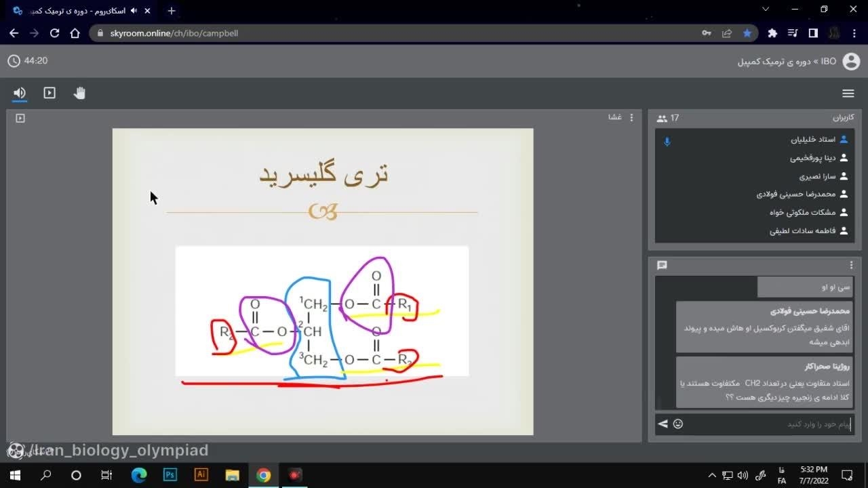Switch to the Skyroom browser tab
868x488 pixels.
[81, 11]
